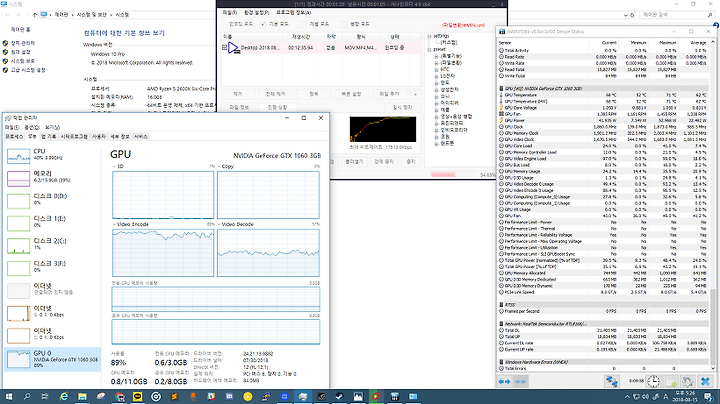
Task: Click help icon in System window
Action: coord(716,25)
